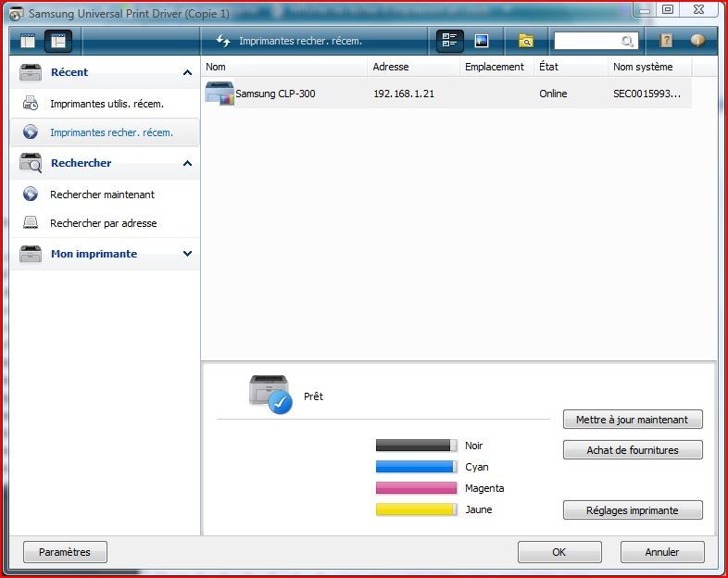Collapse the Rechercher section chevron
728x578 pixels.
point(188,163)
